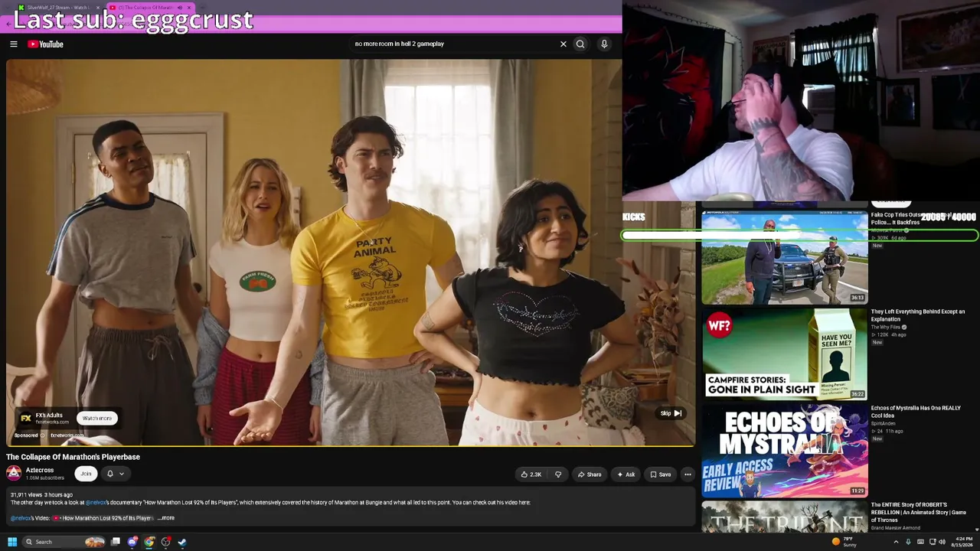
Task: Join the Aztecross channel membership
Action: pyautogui.click(x=86, y=474)
